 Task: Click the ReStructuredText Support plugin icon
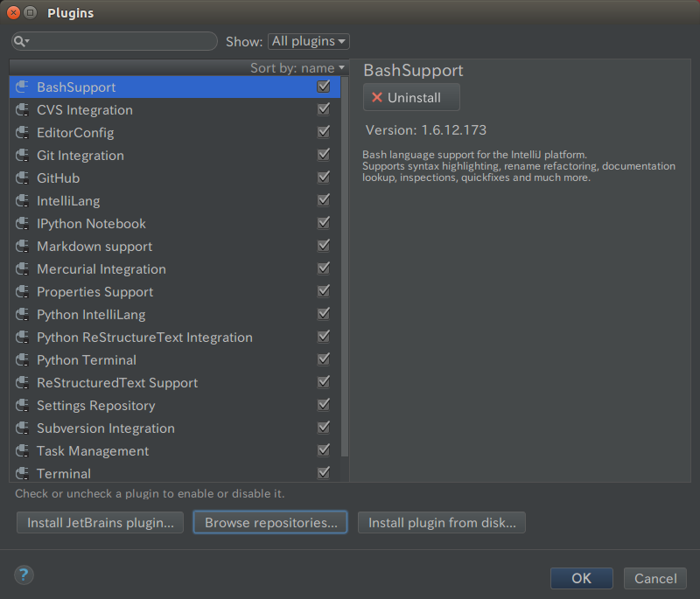23,383
